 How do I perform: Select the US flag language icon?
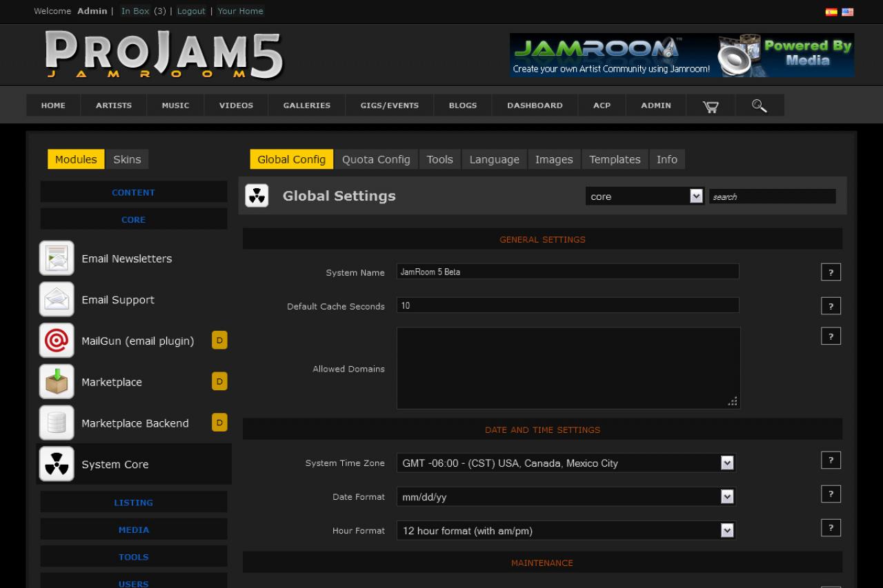[x=848, y=12]
